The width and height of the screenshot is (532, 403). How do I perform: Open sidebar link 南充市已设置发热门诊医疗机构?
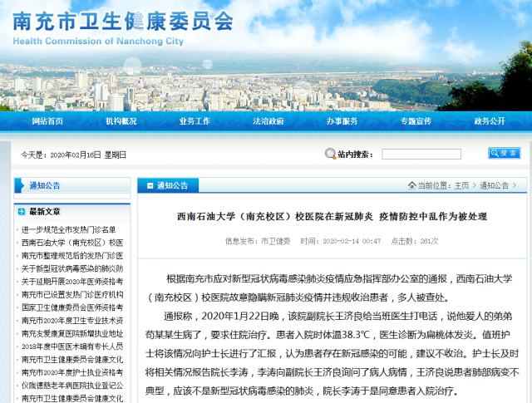coord(72,294)
